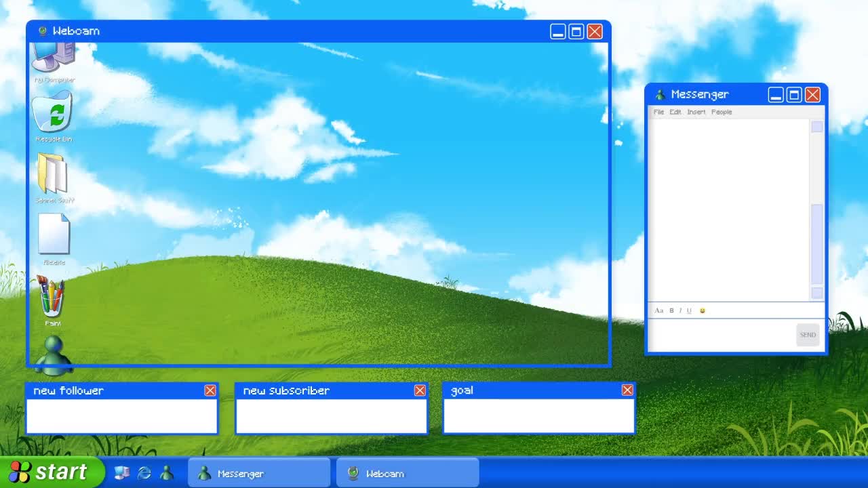Switch to Messenger taskbar button
This screenshot has width=868, height=488.
click(259, 473)
